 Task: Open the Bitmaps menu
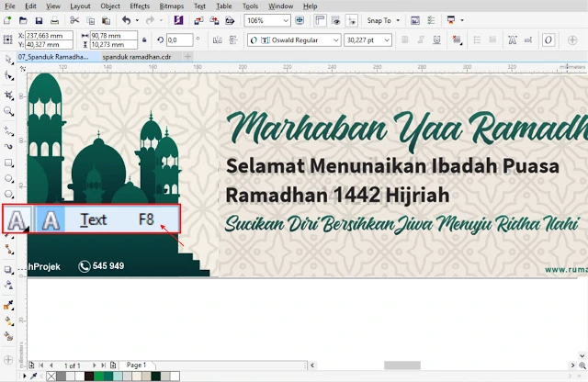click(172, 6)
